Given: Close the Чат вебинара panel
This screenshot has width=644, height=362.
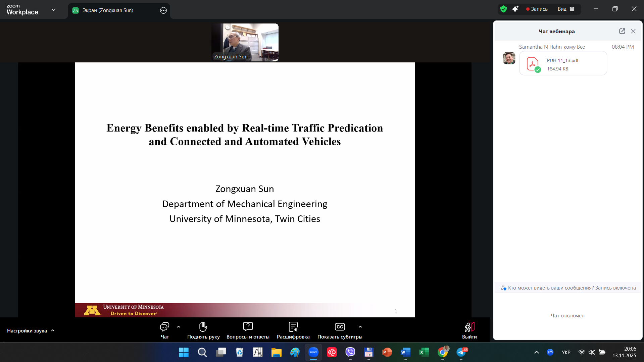Looking at the screenshot, I should (633, 31).
